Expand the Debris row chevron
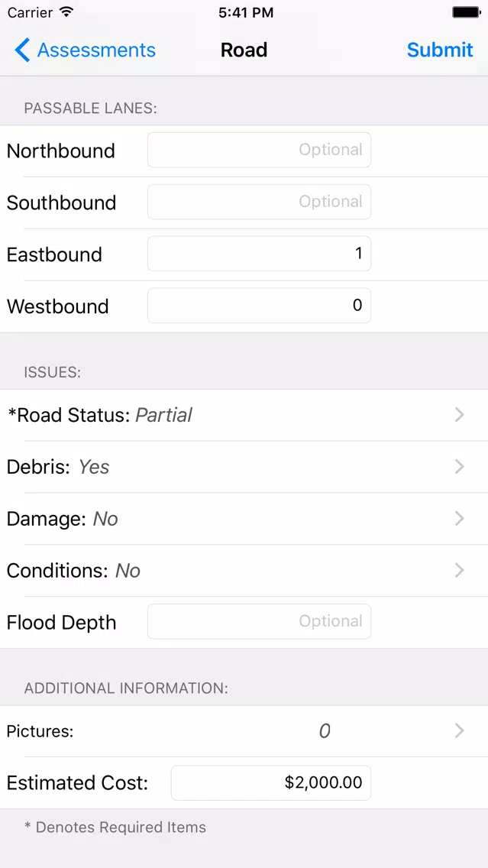Viewport: 488px width, 868px height. (x=459, y=467)
